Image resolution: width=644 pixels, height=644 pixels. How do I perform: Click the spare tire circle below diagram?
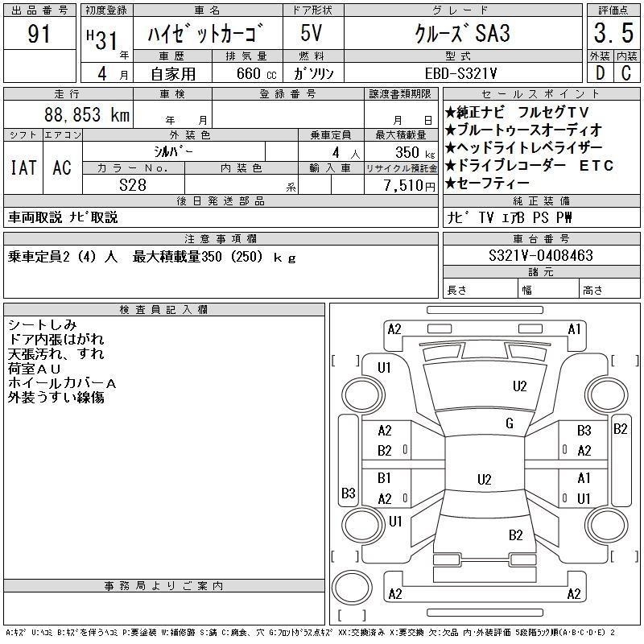(x=352, y=587)
